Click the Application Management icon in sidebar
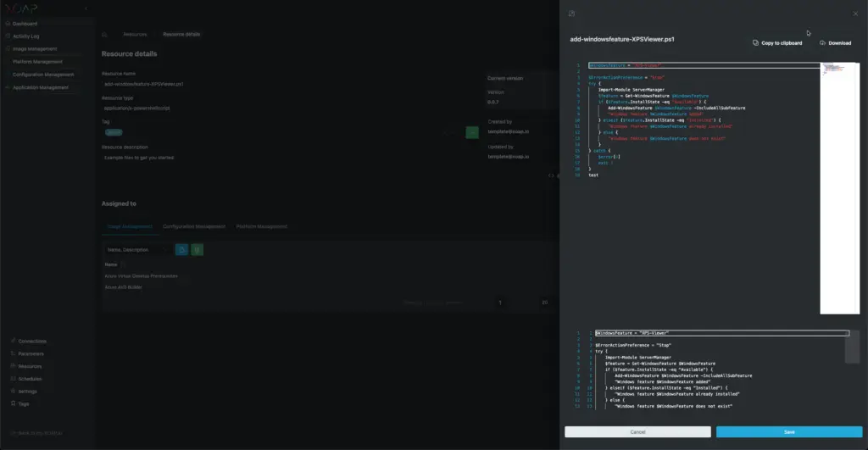 8,87
